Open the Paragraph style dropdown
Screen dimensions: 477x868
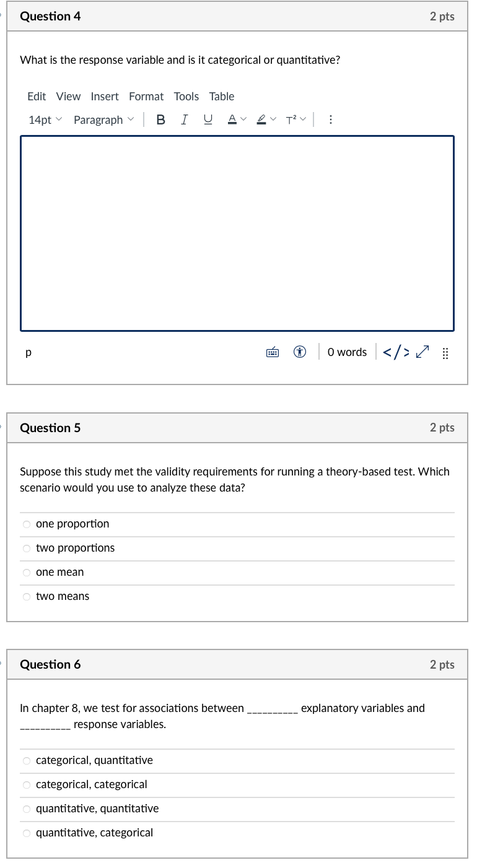pos(103,119)
